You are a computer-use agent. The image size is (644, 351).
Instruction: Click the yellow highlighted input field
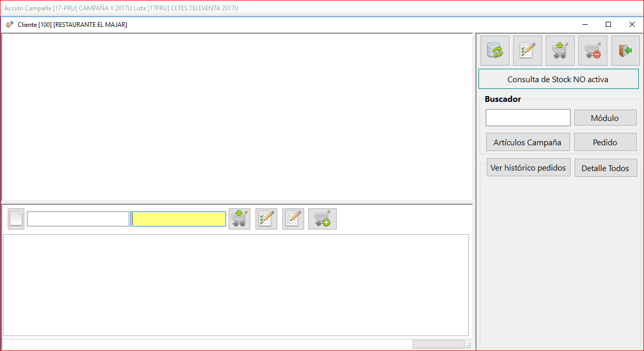pos(178,219)
